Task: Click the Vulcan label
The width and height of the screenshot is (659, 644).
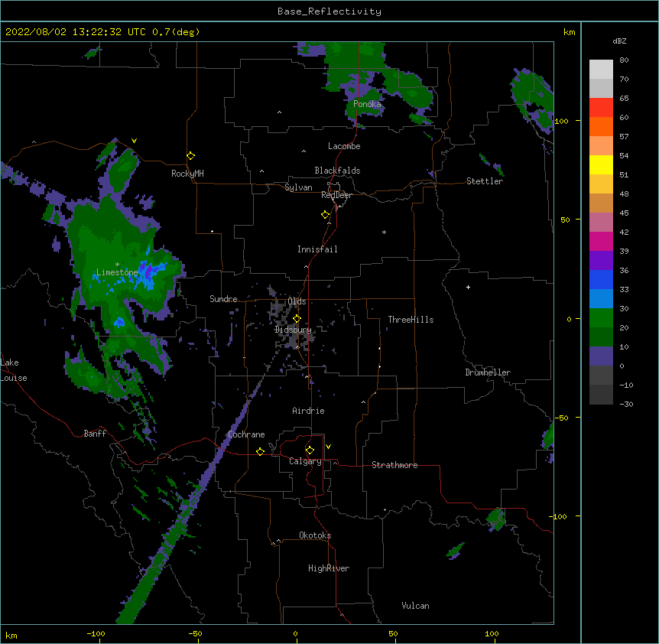Action: click(x=415, y=606)
